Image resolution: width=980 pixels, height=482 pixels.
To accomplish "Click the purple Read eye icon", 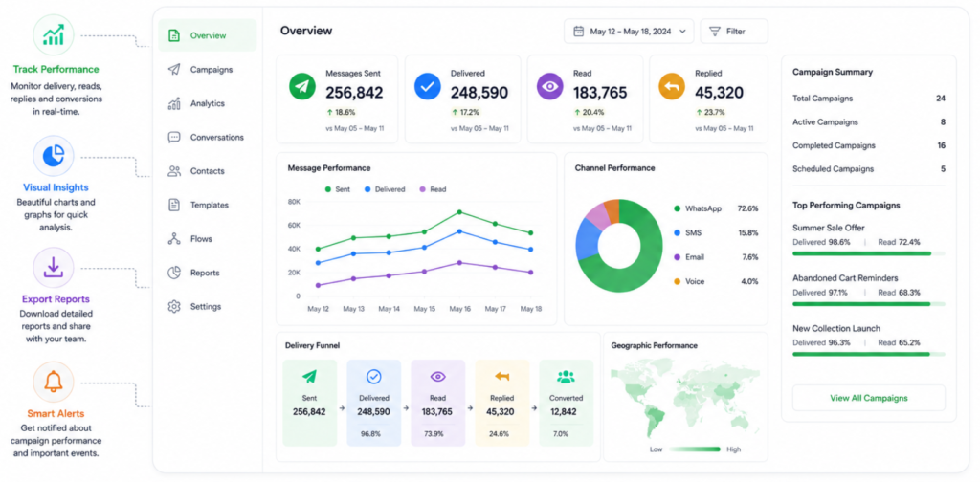I will point(550,86).
